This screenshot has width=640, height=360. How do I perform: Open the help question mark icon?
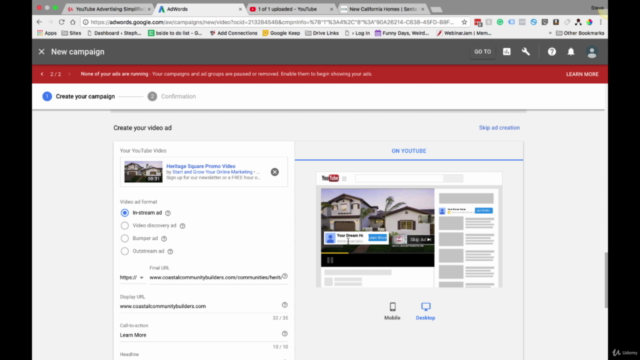(552, 52)
